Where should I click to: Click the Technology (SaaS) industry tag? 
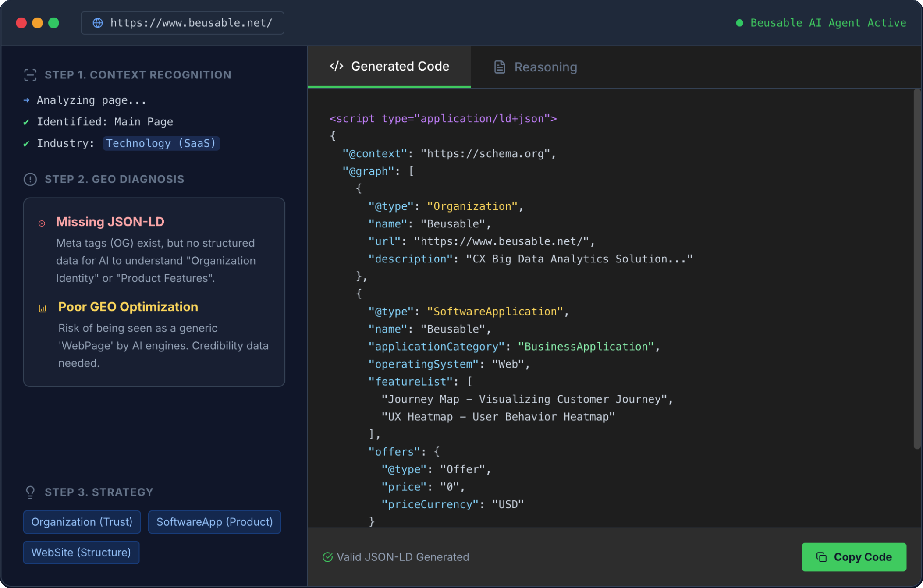[161, 143]
